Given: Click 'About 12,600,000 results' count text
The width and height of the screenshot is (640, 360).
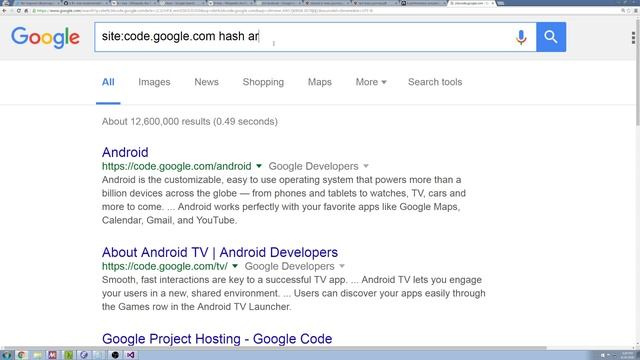Looking at the screenshot, I should (x=156, y=122).
